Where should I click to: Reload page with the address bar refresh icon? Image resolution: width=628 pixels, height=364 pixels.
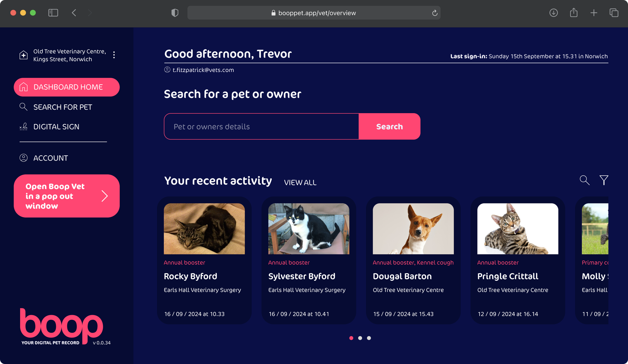pyautogui.click(x=435, y=13)
